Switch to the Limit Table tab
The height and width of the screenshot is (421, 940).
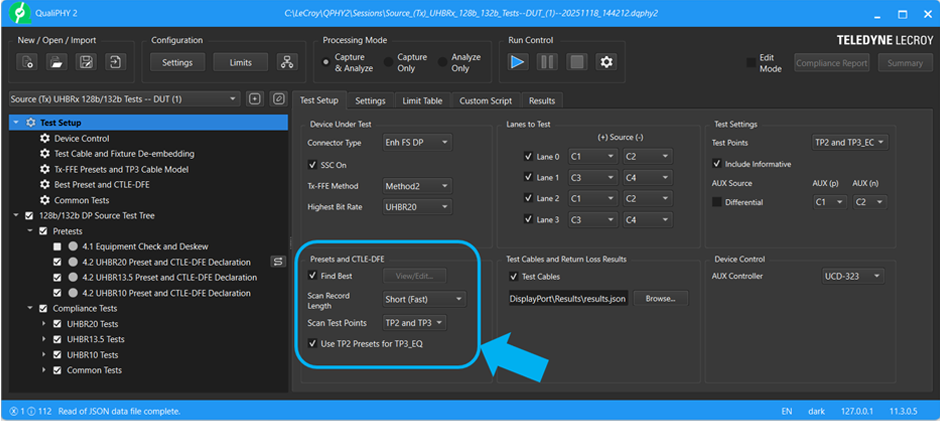[422, 101]
